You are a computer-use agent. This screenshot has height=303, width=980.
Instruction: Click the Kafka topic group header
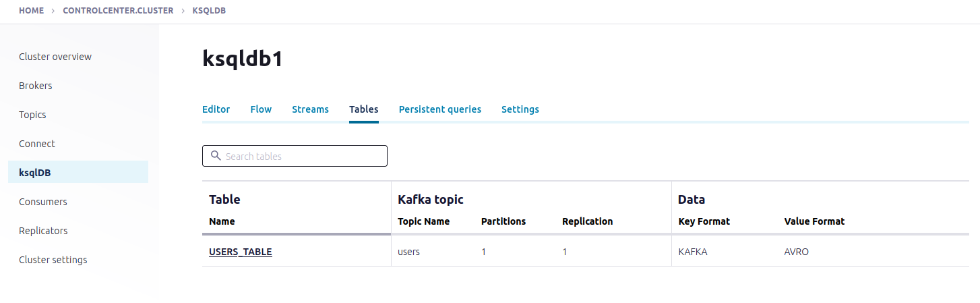[x=431, y=200]
